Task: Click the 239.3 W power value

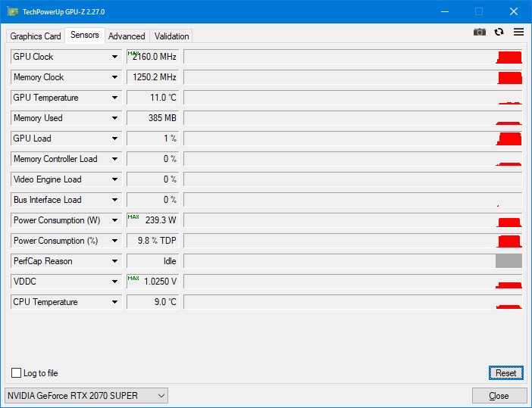Action: pyautogui.click(x=152, y=220)
